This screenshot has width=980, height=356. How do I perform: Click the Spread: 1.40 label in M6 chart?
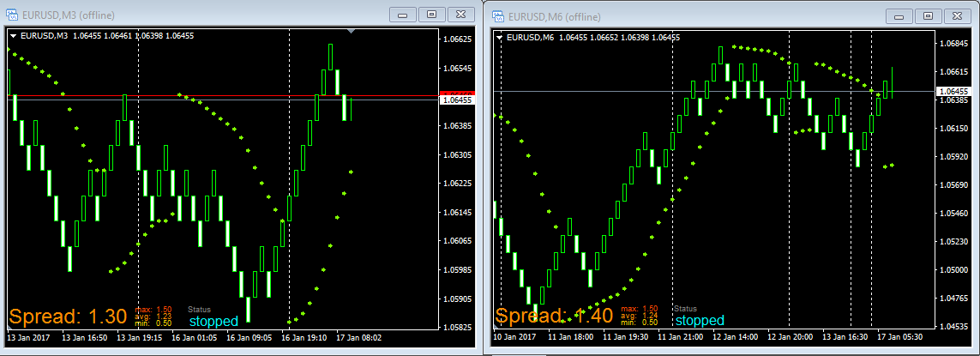tap(554, 316)
